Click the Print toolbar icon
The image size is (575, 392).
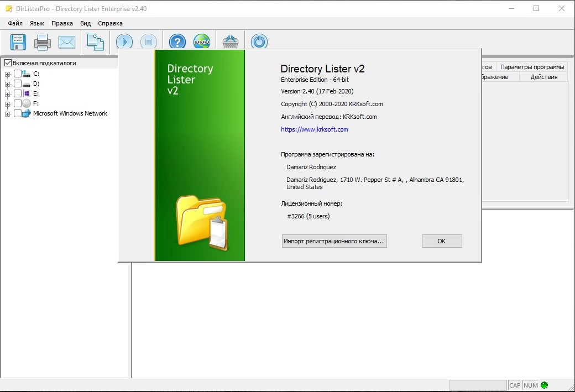(x=43, y=42)
